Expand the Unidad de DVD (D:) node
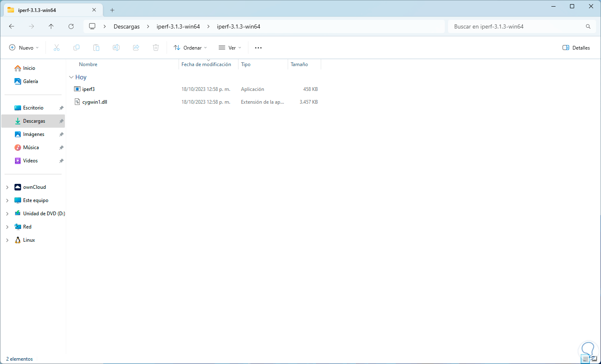Screen dimensions: 601x364 7,214
